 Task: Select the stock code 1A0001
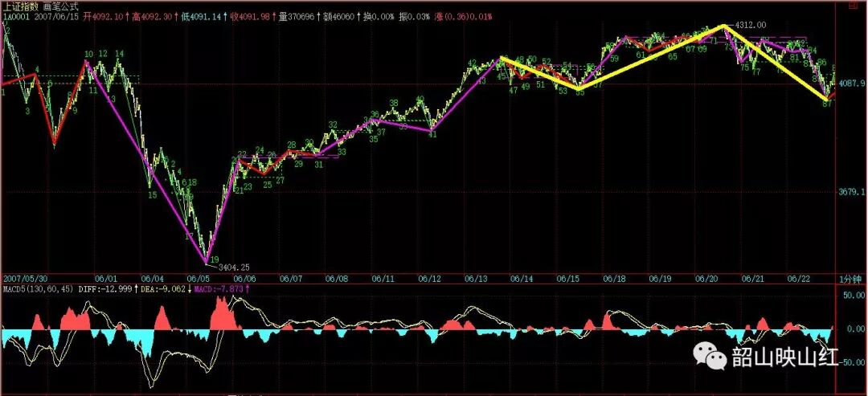[16, 17]
